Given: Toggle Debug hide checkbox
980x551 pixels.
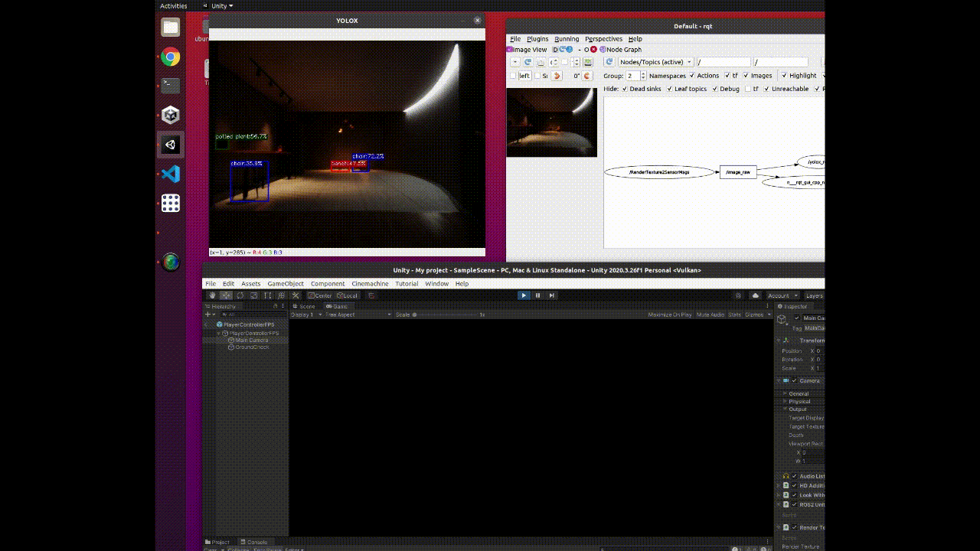Looking at the screenshot, I should (x=715, y=89).
